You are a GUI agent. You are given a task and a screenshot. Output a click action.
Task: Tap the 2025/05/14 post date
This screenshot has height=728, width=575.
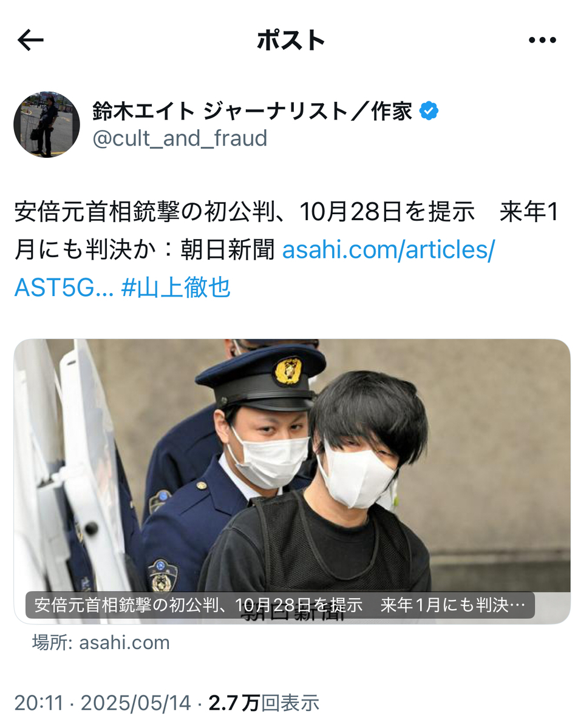(137, 703)
